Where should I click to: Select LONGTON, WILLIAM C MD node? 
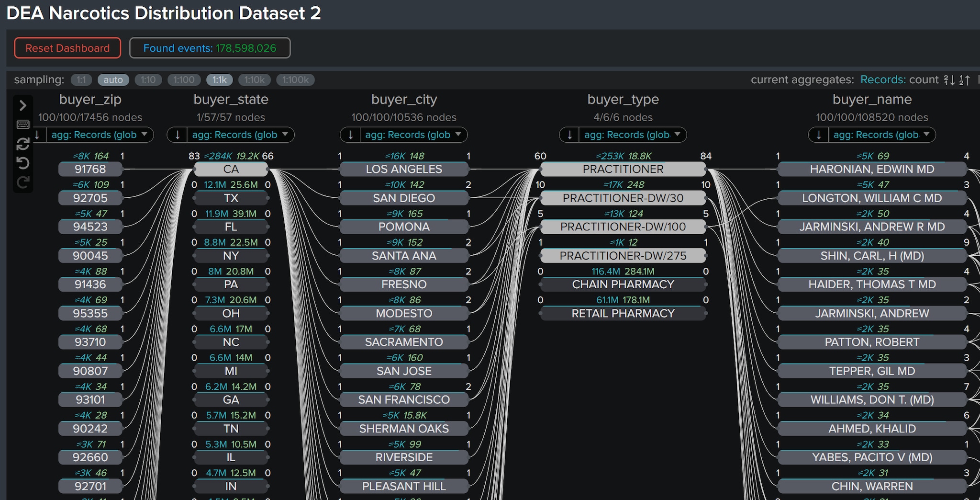(x=872, y=198)
